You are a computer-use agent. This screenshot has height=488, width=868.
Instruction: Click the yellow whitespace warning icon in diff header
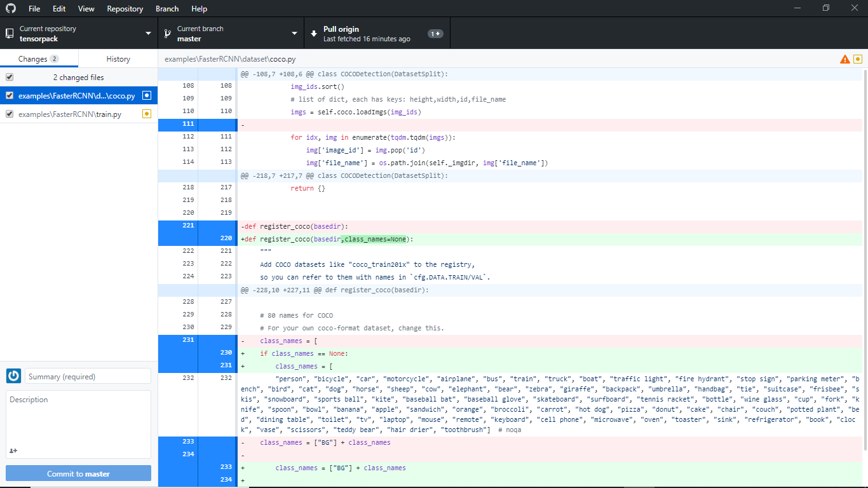[858, 58]
